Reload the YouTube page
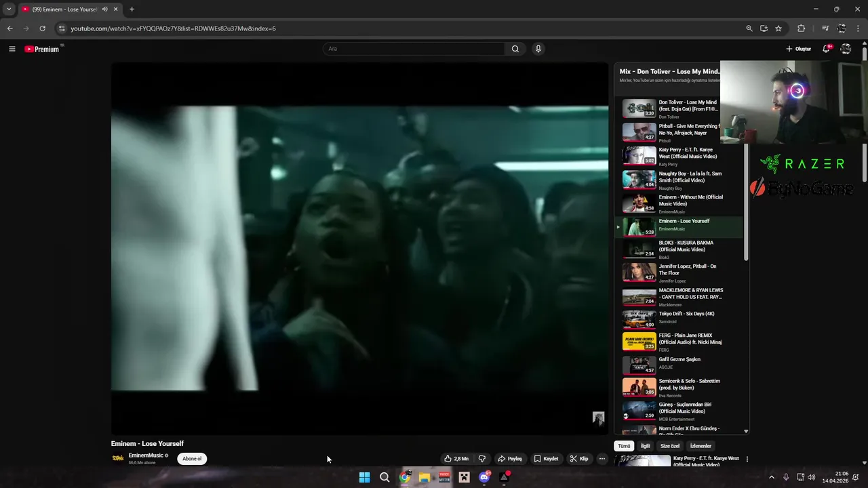868x488 pixels. (42, 28)
